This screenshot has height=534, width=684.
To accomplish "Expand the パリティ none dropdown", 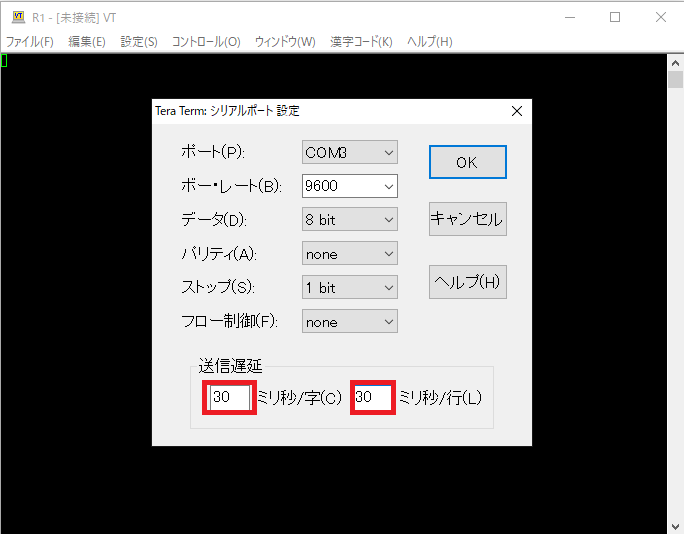I will click(349, 253).
